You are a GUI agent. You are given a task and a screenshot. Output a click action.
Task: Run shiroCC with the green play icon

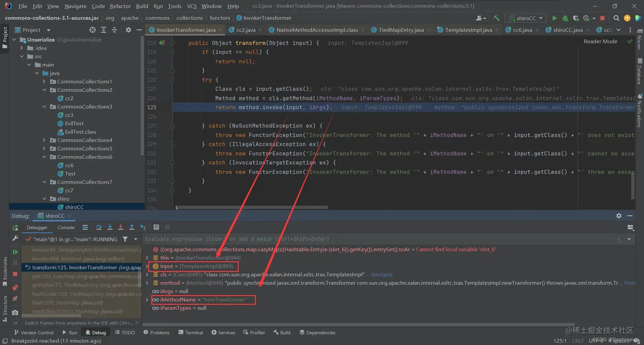pyautogui.click(x=555, y=18)
